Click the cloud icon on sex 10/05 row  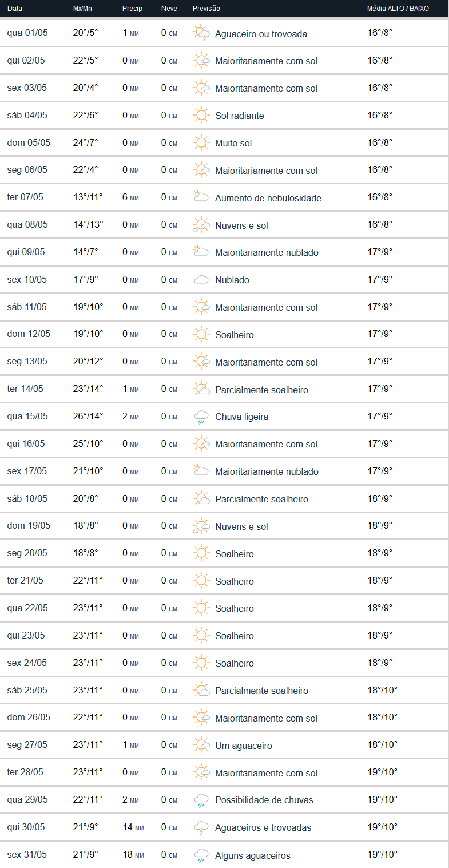(201, 280)
